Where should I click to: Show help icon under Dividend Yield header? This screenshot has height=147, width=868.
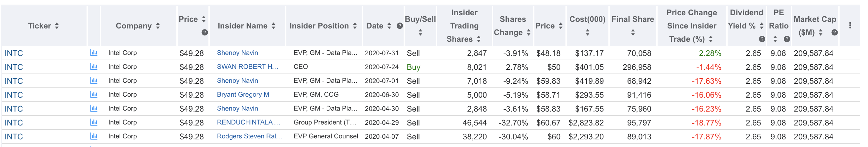point(762,39)
